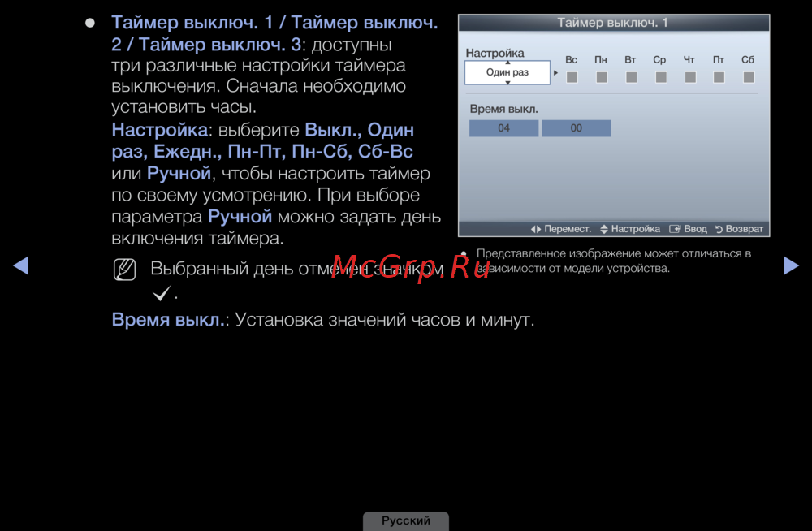
Task: Select the minutes field showing 00
Action: pyautogui.click(x=576, y=128)
